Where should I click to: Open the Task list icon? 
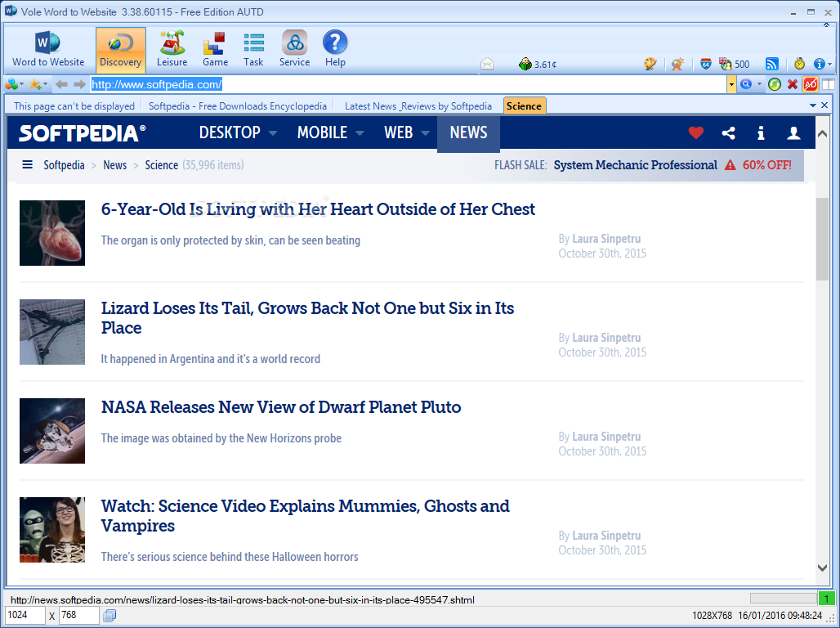[x=253, y=49]
